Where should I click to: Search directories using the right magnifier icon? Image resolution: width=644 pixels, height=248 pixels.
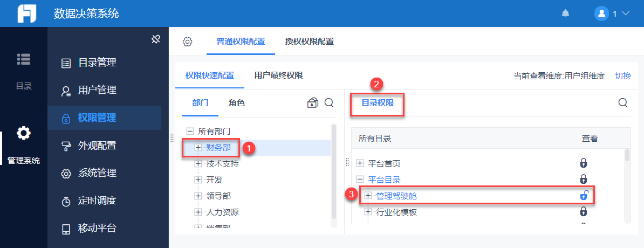(623, 103)
